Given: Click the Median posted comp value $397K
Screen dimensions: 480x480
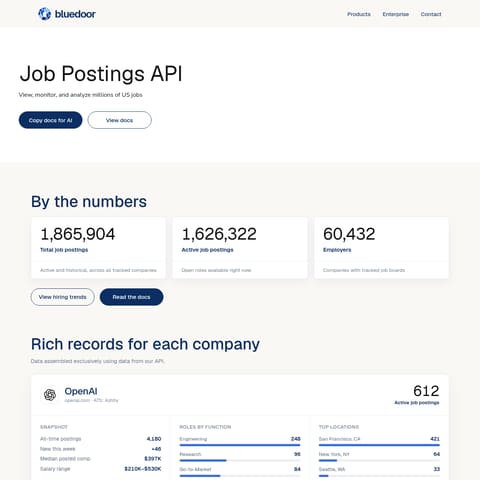Looking at the screenshot, I should pyautogui.click(x=153, y=459).
